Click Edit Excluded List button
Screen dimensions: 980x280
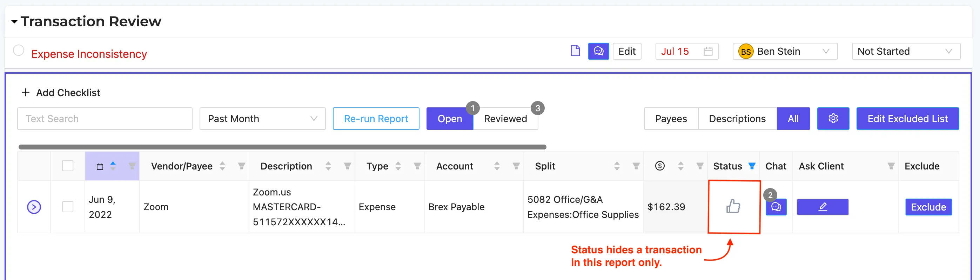pos(907,119)
